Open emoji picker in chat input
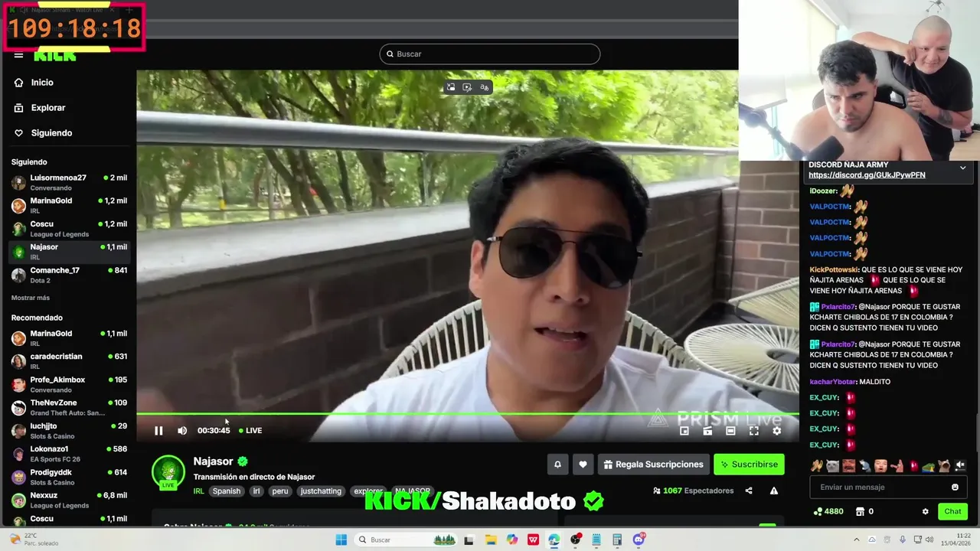The width and height of the screenshot is (980, 551). (x=955, y=487)
